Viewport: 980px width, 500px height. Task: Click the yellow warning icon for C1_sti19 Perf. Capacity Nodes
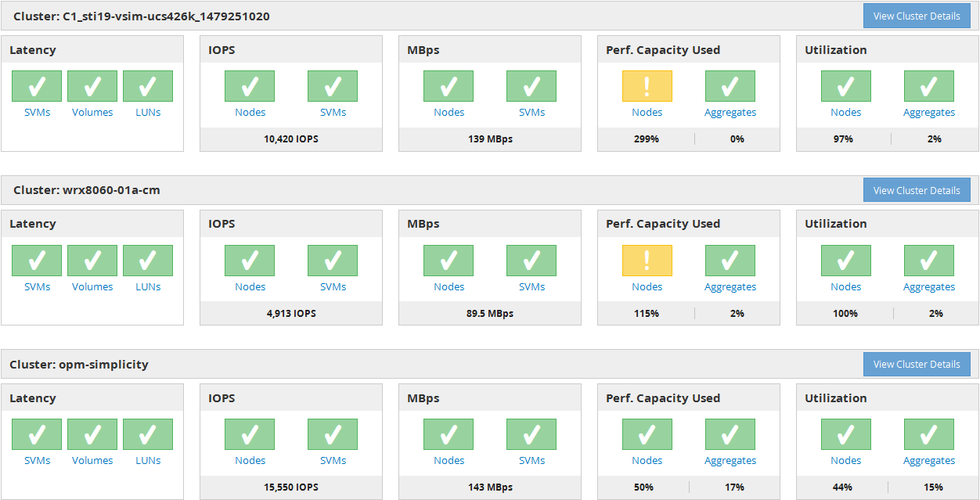(647, 86)
